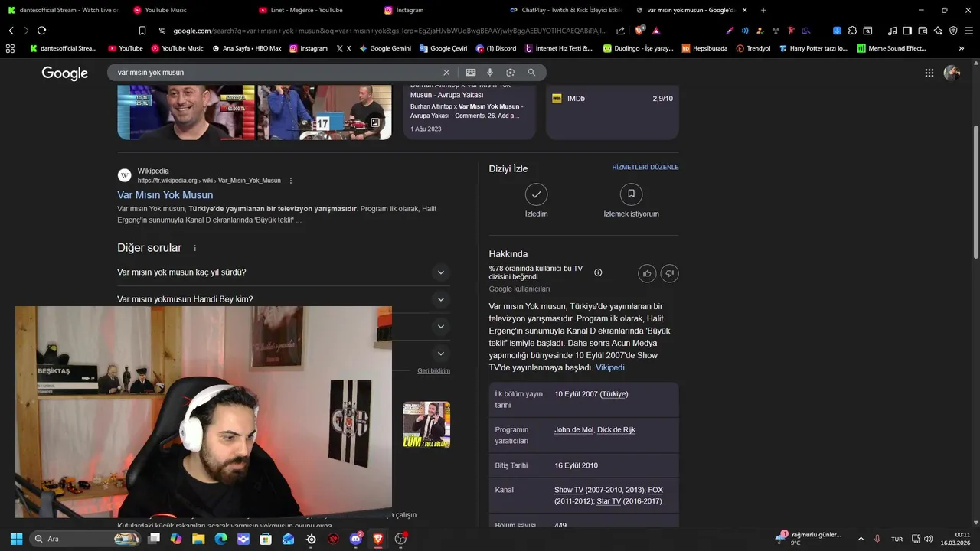This screenshot has height=551, width=980.
Task: Open the Duolingo bookmark
Action: (637, 48)
